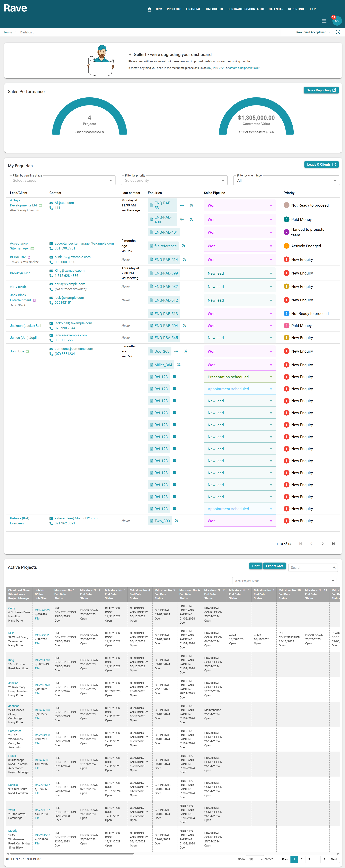
Task: Open the Show entries count dropdown
Action: click(x=255, y=859)
